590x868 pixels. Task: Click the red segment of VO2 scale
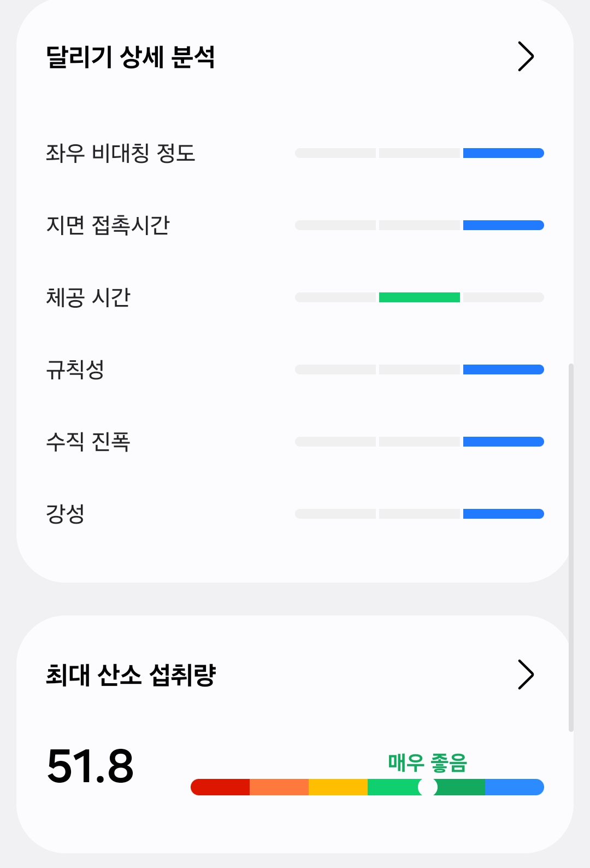[x=221, y=787]
